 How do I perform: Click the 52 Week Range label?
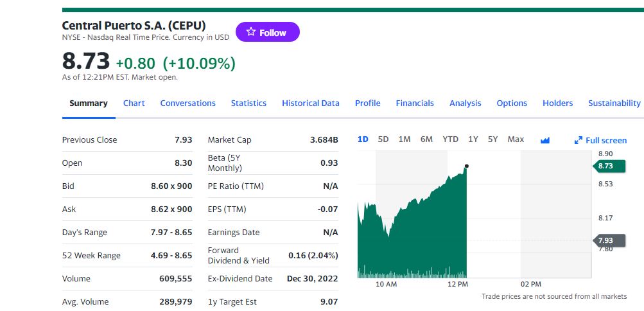(x=91, y=256)
